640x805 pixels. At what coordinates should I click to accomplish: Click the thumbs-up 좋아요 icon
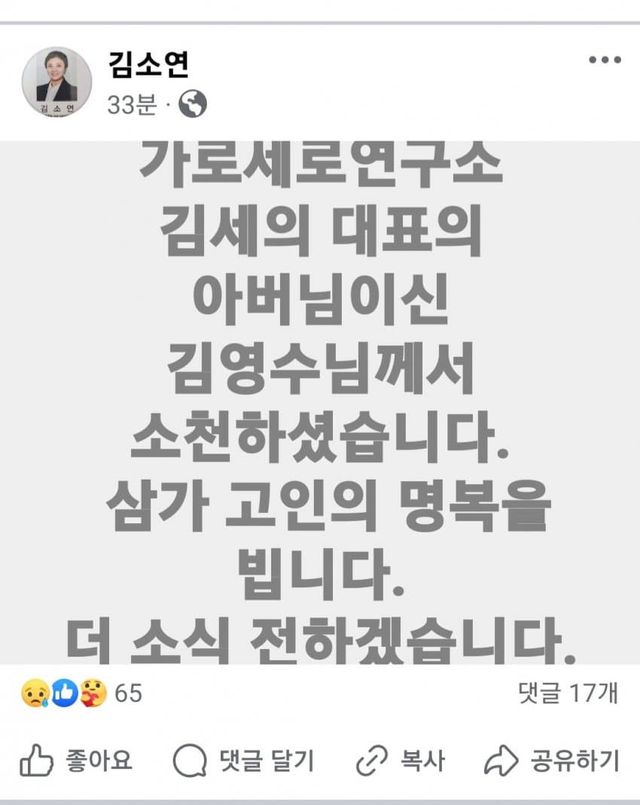coord(36,759)
